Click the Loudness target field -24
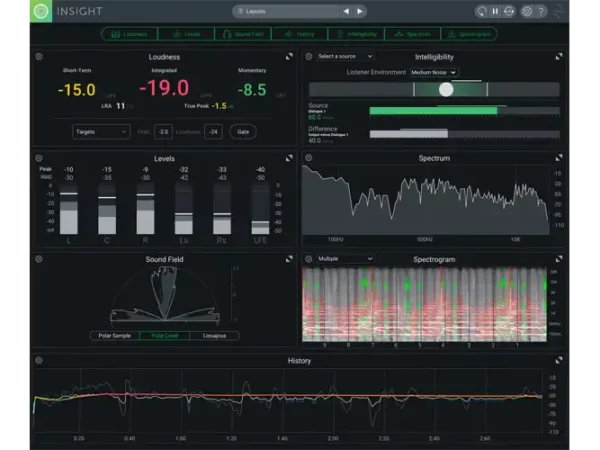Viewport: 600px width, 450px height. 214,132
